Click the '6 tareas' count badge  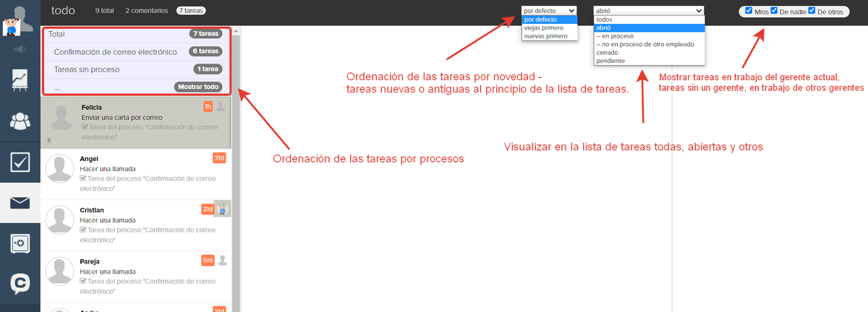[x=205, y=51]
